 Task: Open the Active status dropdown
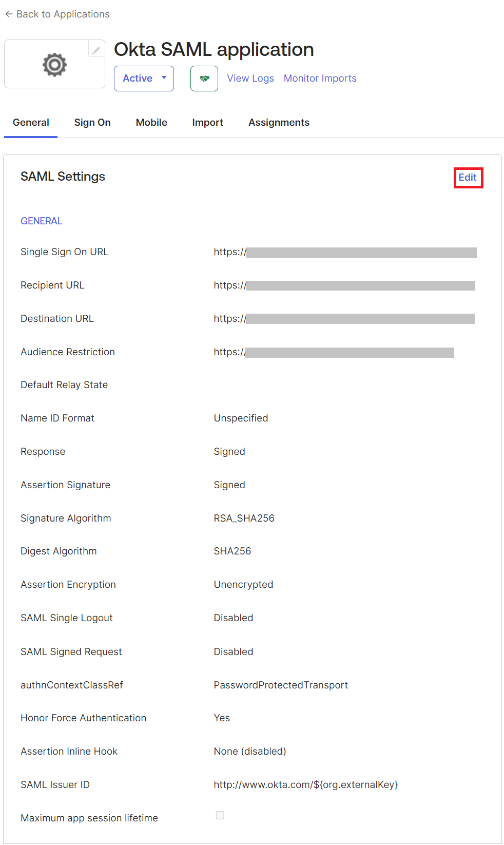pos(144,79)
